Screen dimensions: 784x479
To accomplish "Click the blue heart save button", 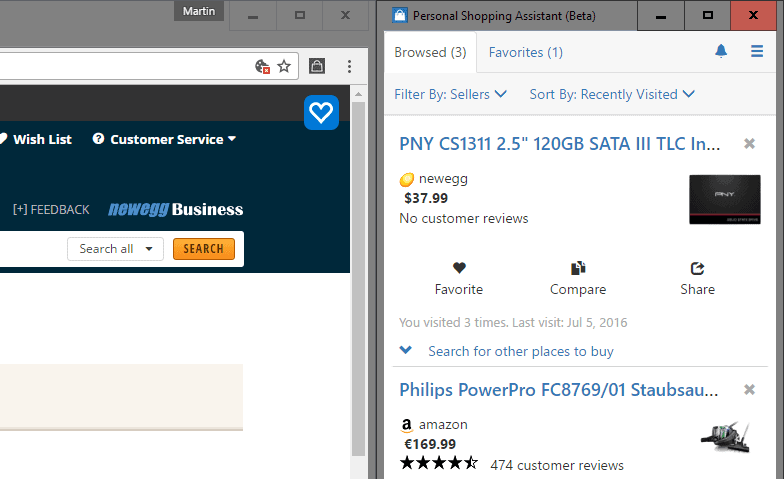I will 321,112.
